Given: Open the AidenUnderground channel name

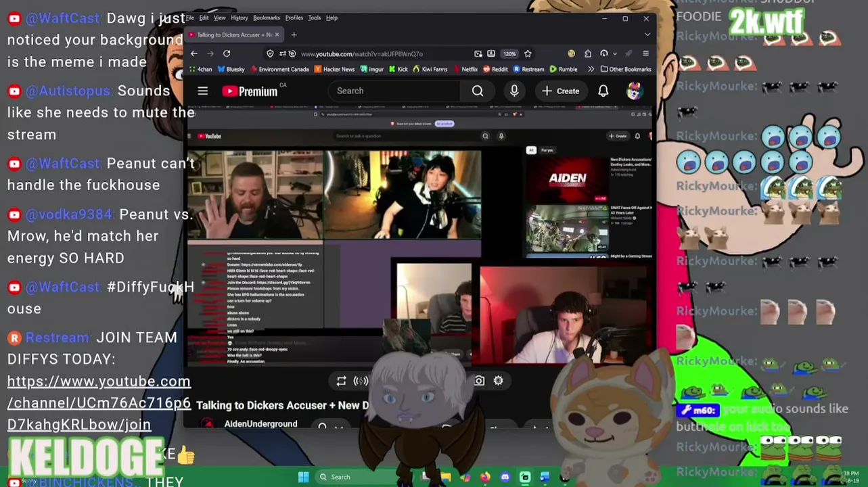Looking at the screenshot, I should tap(260, 424).
